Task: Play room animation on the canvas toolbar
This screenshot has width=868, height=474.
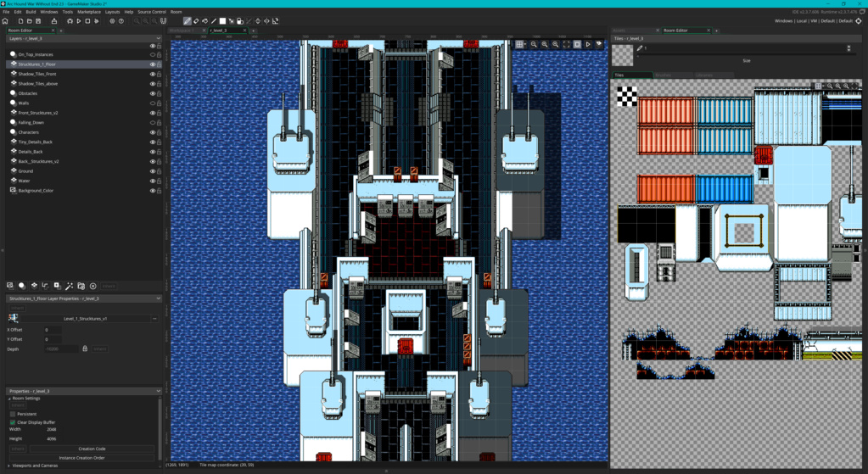Action: (x=588, y=44)
